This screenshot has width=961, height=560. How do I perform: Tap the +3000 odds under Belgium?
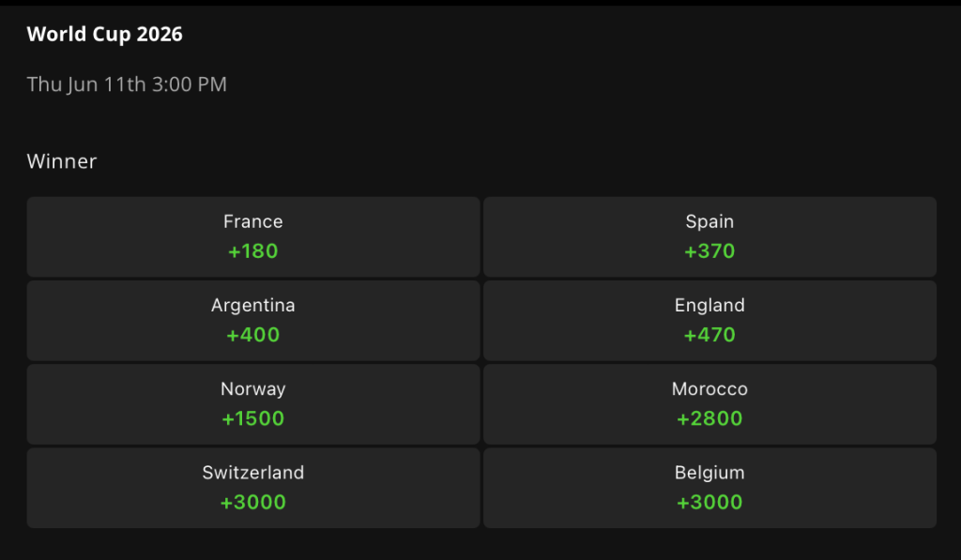tap(709, 503)
